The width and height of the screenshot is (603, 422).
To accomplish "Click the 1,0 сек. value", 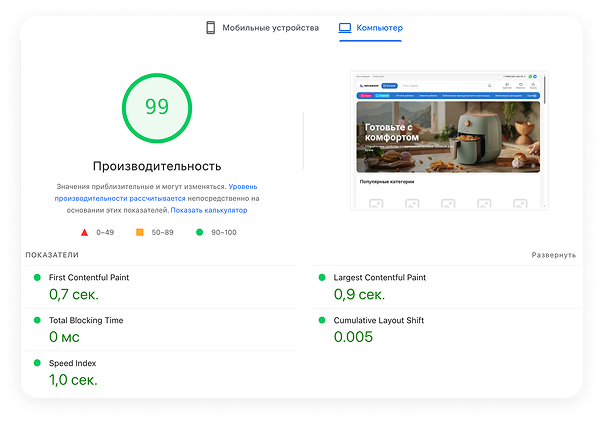I will coord(73,380).
